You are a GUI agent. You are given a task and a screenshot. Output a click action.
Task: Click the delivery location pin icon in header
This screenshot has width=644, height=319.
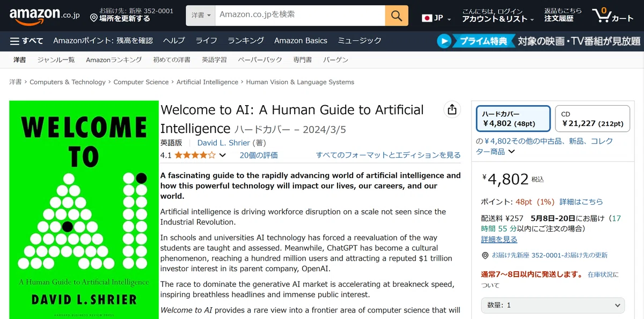click(x=94, y=18)
